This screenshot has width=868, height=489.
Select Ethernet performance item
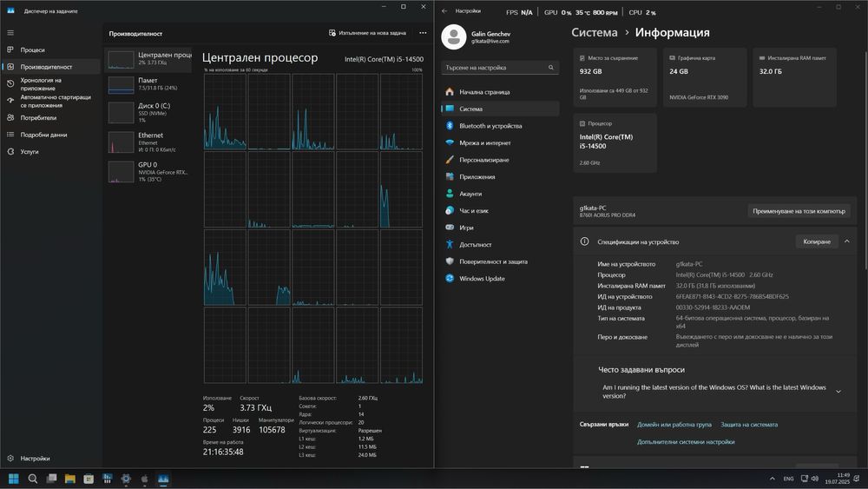click(148, 142)
